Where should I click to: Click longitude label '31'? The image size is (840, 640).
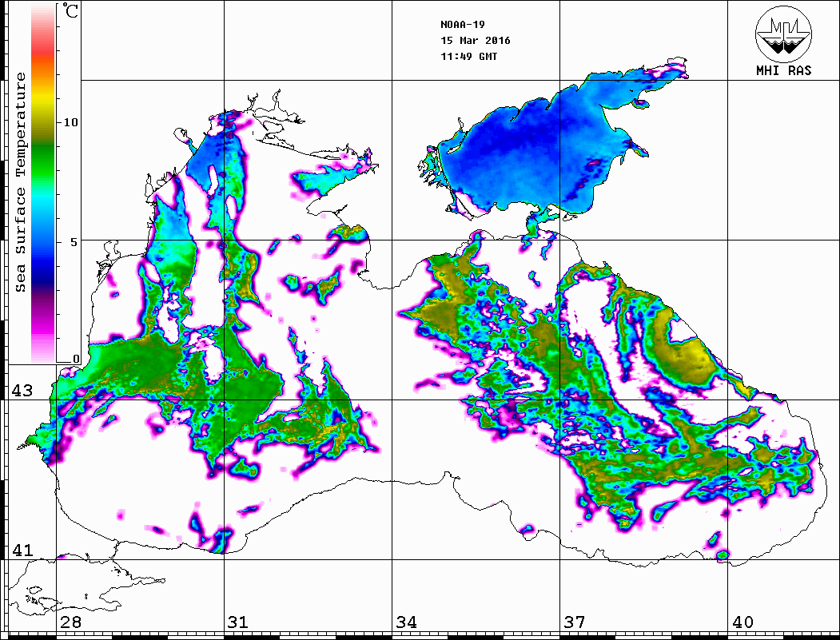pyautogui.click(x=238, y=622)
